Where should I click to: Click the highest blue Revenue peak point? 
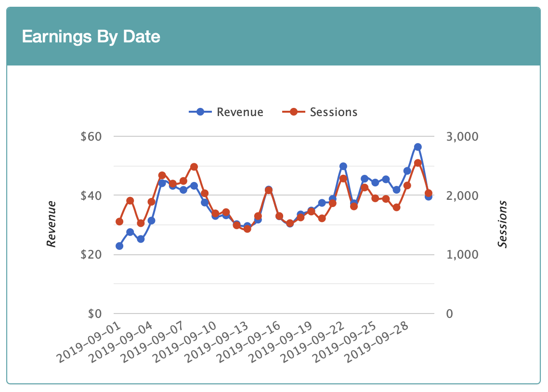pyautogui.click(x=418, y=147)
